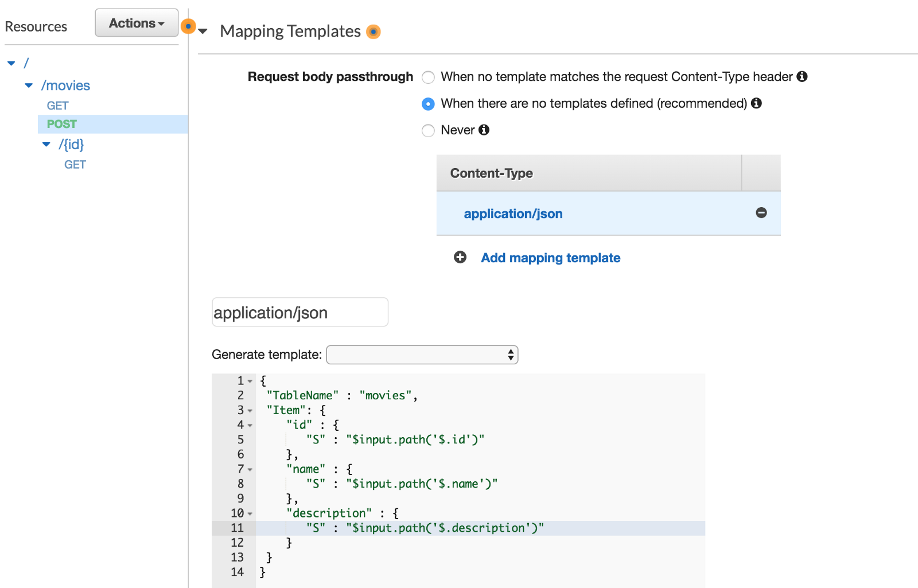Select the GET method under /{id}
This screenshot has height=588, width=918.
[75, 165]
